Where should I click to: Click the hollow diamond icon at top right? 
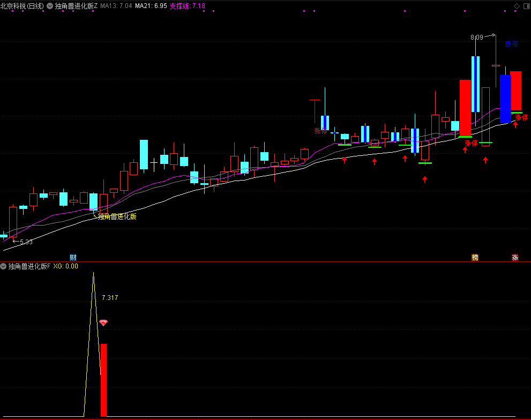point(517,6)
